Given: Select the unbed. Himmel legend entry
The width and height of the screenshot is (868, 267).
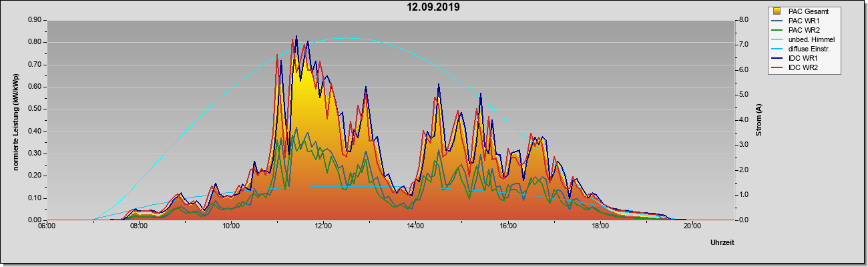Looking at the screenshot, I should [x=805, y=39].
